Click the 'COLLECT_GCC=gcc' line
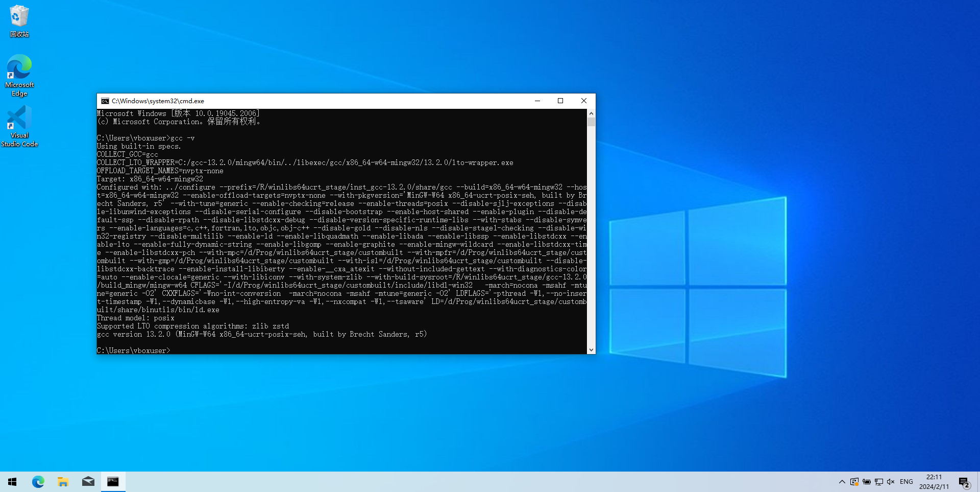 128,155
